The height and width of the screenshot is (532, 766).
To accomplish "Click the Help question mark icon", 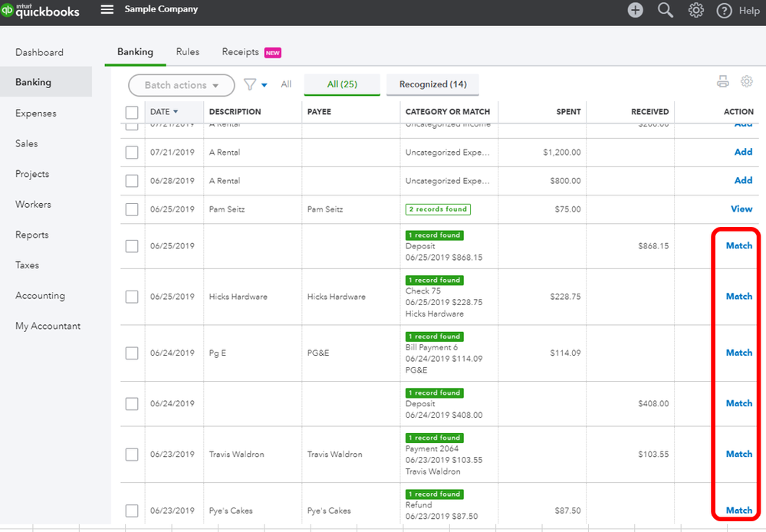I will [x=724, y=10].
